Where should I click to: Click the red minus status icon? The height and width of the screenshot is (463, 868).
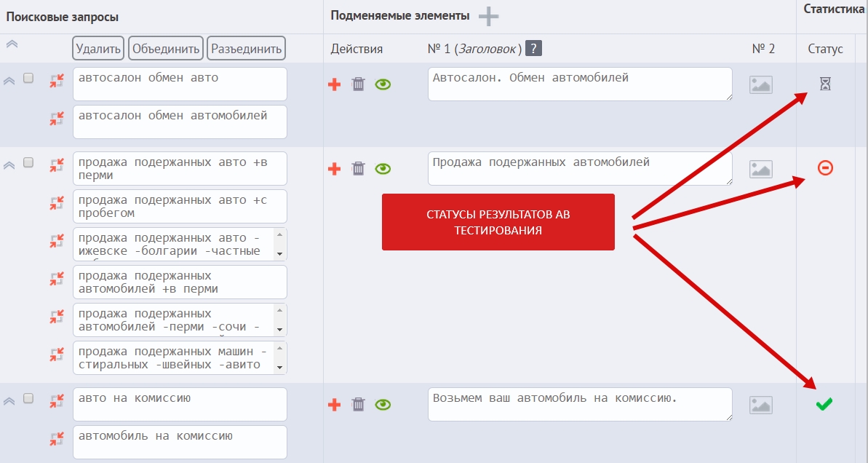(x=825, y=167)
